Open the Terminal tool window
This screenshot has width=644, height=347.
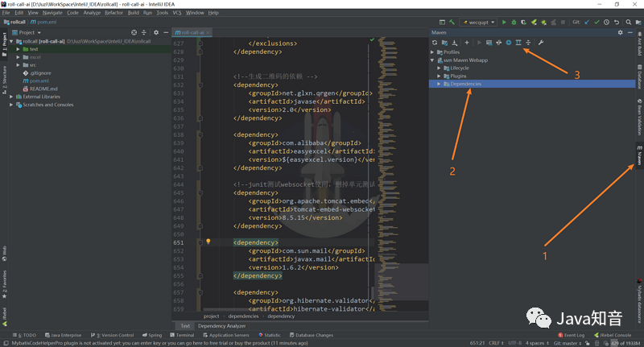(182, 335)
